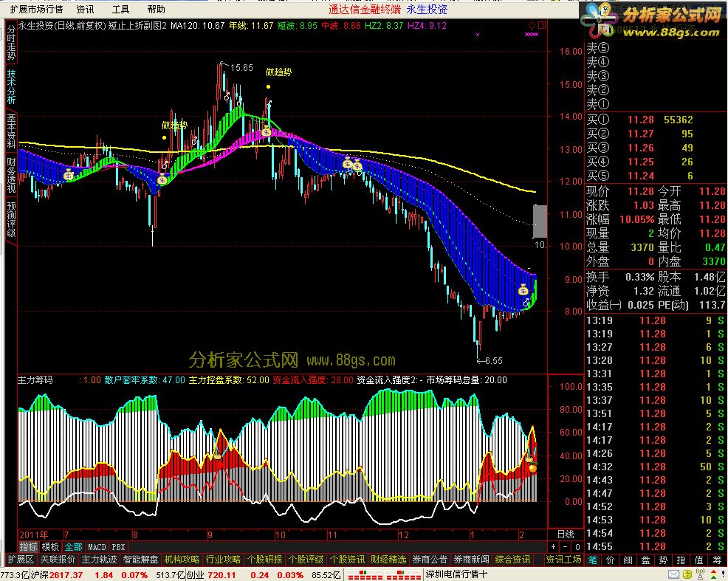728x581 pixels.
Task: Select the 全部 indicator tab
Action: (x=73, y=546)
